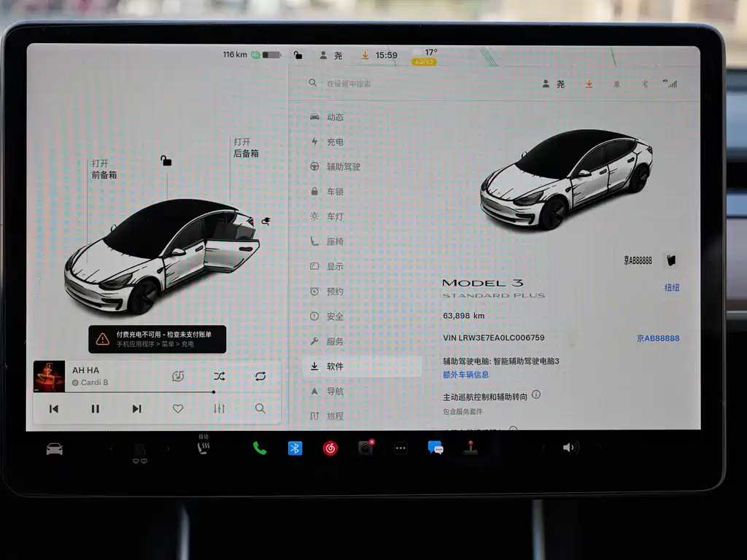Open the notification bell icon

click(616, 85)
